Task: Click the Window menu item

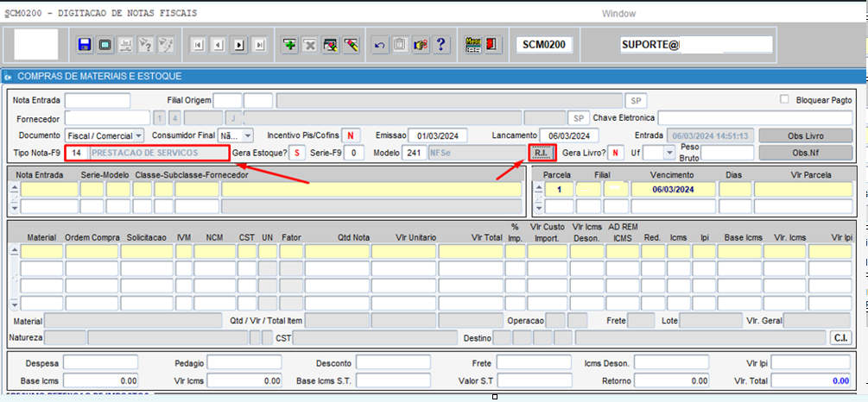Action: click(619, 14)
